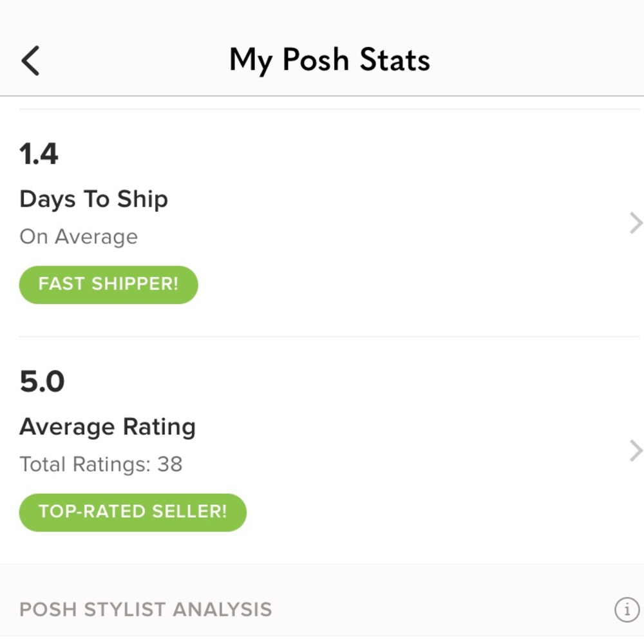Select the 5.0 rating value
Image resolution: width=644 pixels, height=644 pixels.
tap(42, 381)
